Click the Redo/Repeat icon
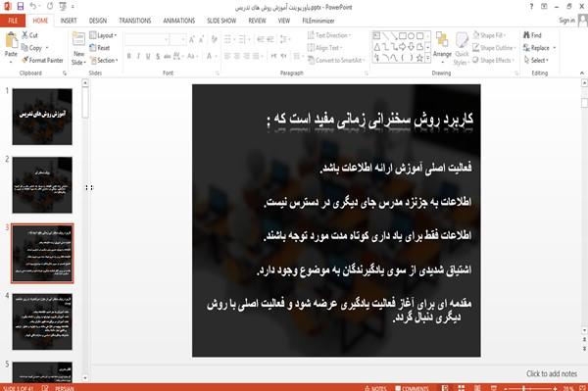 coord(50,6)
